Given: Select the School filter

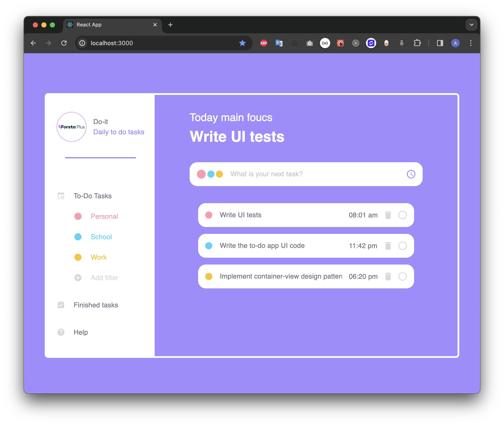Looking at the screenshot, I should pos(101,237).
